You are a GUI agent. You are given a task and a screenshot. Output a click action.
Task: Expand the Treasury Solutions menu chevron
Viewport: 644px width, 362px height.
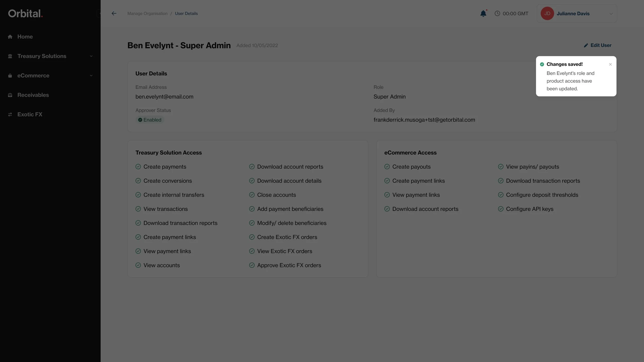91,56
